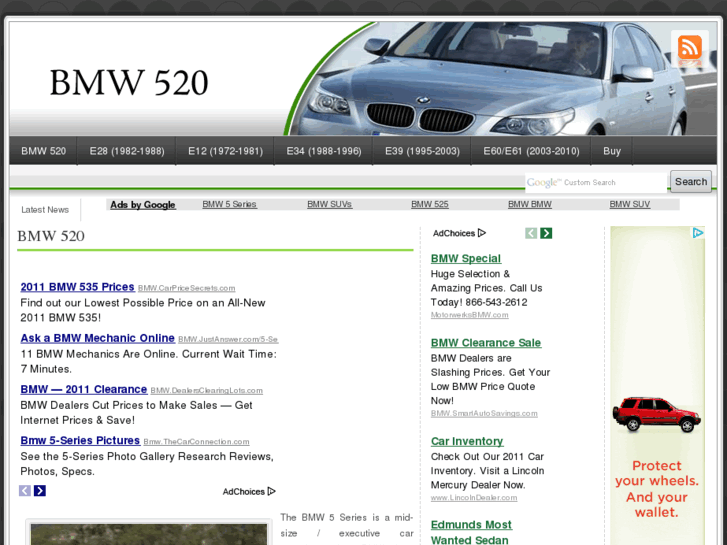The height and width of the screenshot is (545, 727).
Task: Open the orange RSS feed icon
Action: tap(689, 47)
